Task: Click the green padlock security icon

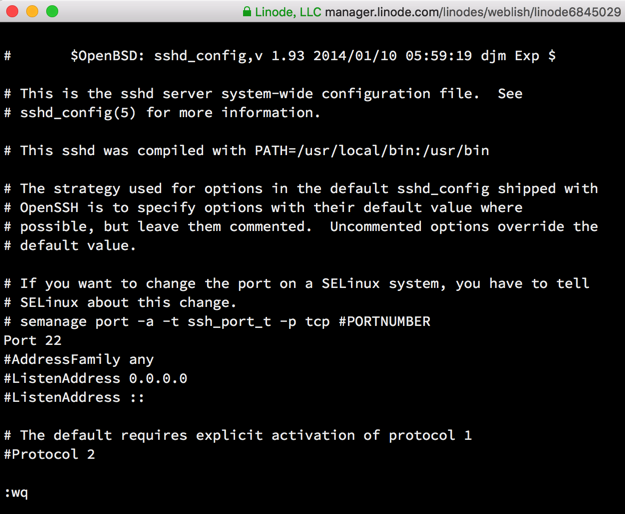Action: click(x=247, y=11)
